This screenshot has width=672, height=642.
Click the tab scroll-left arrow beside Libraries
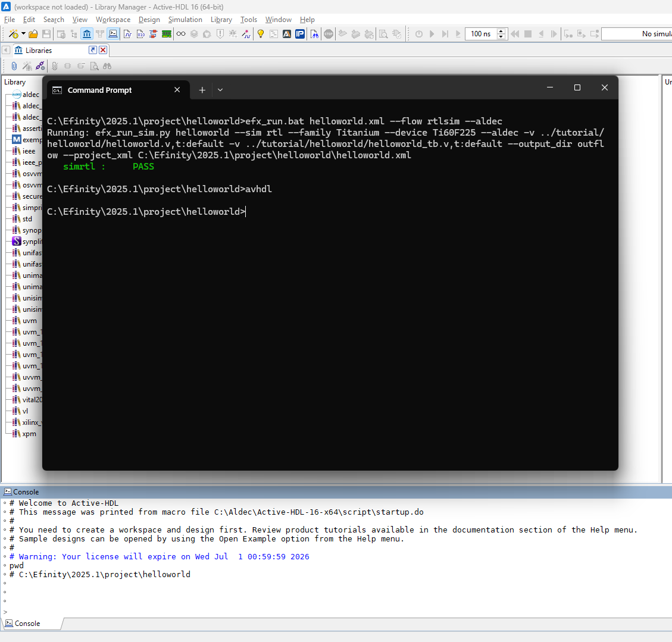tap(6, 50)
